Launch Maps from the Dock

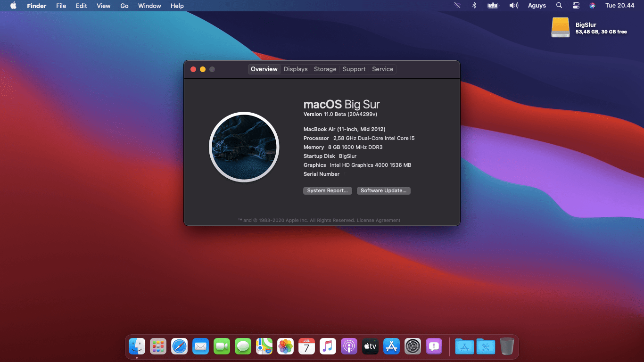pos(264,346)
